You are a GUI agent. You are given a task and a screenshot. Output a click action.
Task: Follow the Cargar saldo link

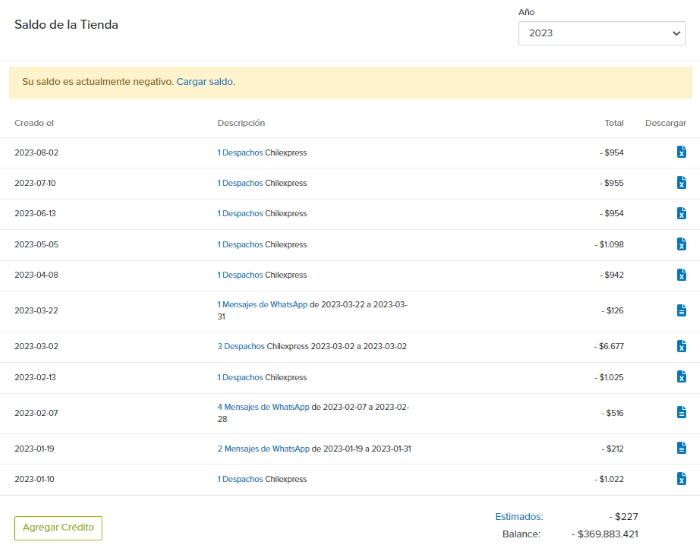[x=205, y=82]
